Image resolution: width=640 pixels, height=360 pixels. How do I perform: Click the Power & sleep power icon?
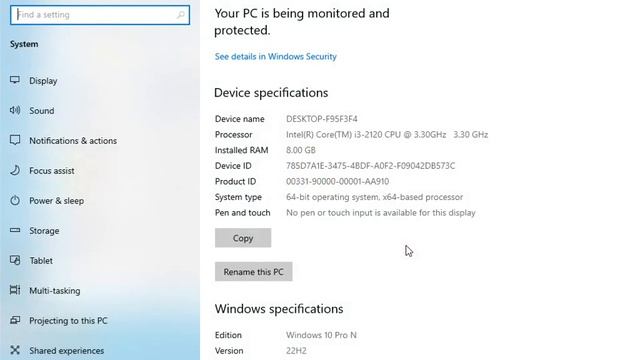pos(15,200)
